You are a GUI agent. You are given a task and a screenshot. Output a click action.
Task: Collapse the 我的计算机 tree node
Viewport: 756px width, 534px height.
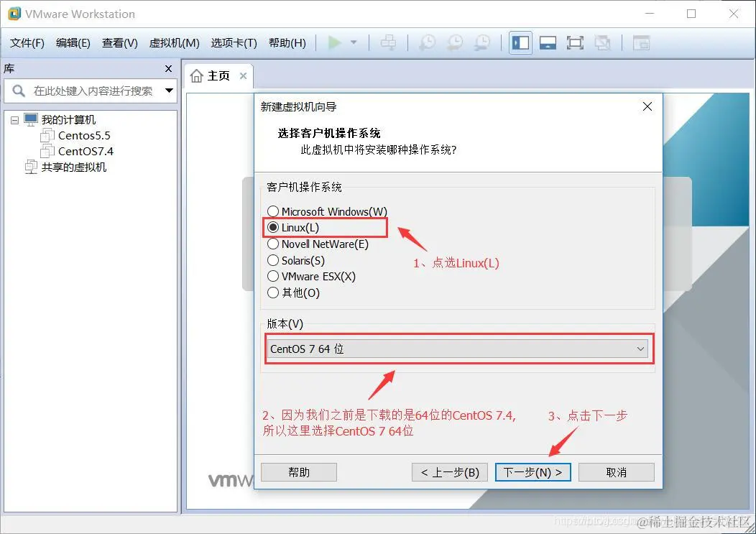point(14,119)
